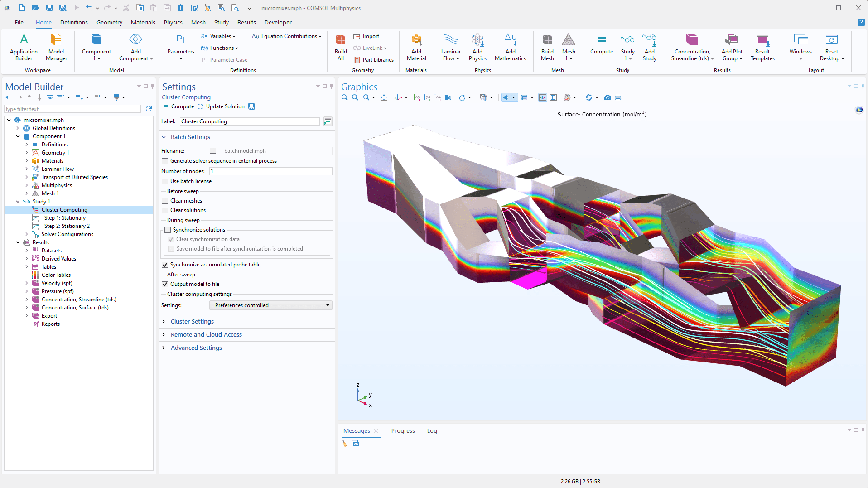The image size is (868, 488).
Task: Click the Zoom Extents icon
Action: [x=384, y=97]
